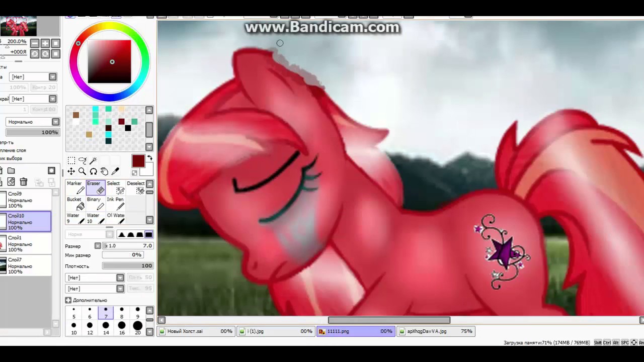This screenshot has height=362, width=644.
Task: Swap foreground and background colors
Action: coord(149,159)
